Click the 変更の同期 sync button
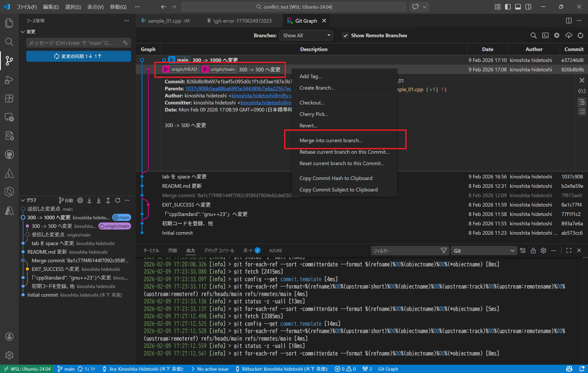Screen dimensions: 588x373 tap(78, 56)
